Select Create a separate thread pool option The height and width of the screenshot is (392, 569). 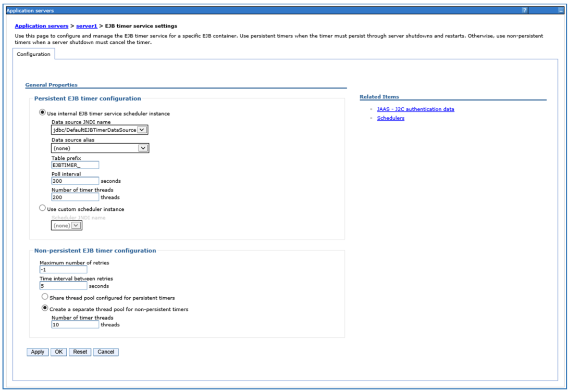tap(45, 308)
